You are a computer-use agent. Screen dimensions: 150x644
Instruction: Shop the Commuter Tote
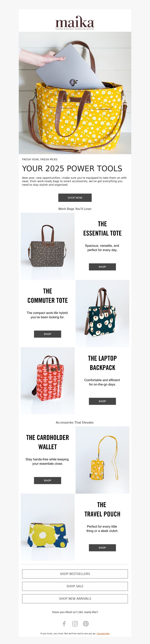(47, 334)
